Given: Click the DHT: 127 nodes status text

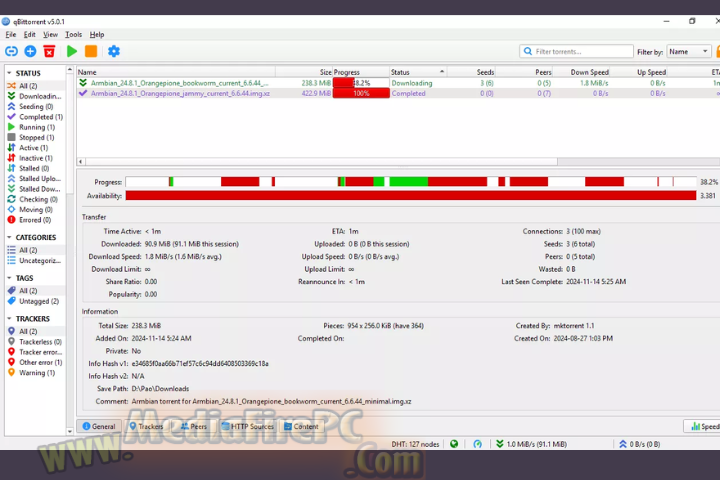Looking at the screenshot, I should click(x=415, y=444).
